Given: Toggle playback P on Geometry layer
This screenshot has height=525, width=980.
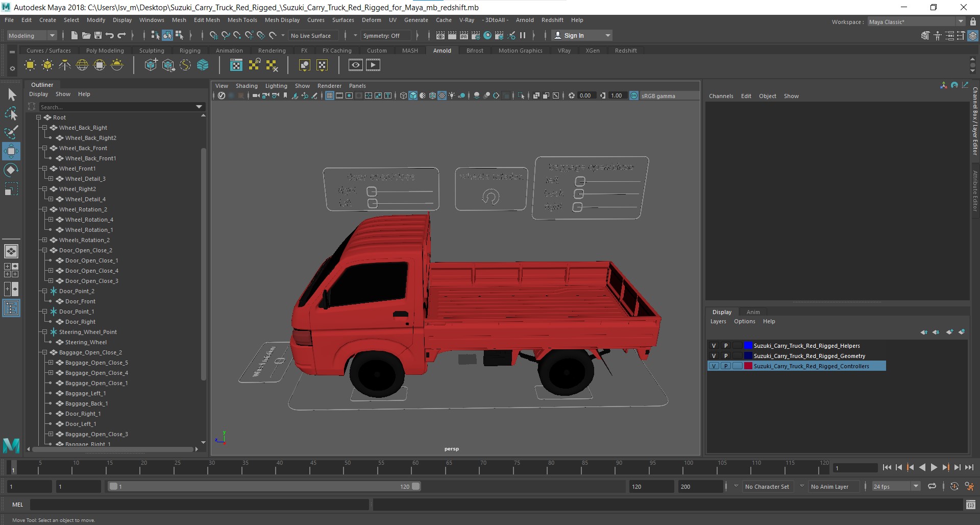Looking at the screenshot, I should coord(726,356).
